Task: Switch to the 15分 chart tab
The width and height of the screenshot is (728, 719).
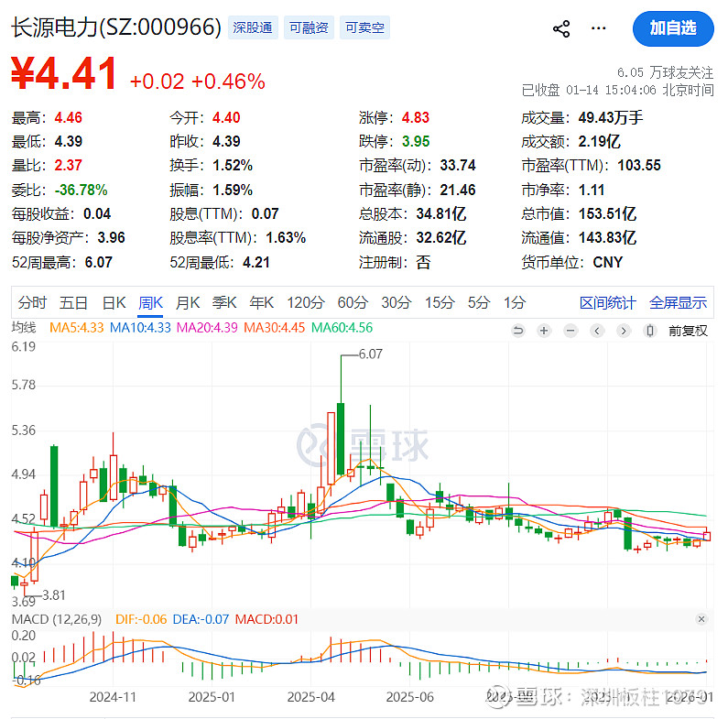Action: pos(440,303)
